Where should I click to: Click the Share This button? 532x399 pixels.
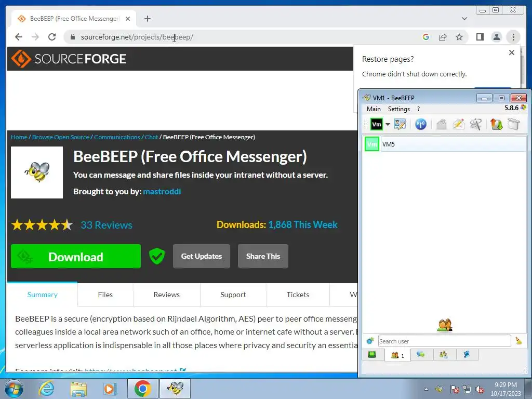point(263,256)
